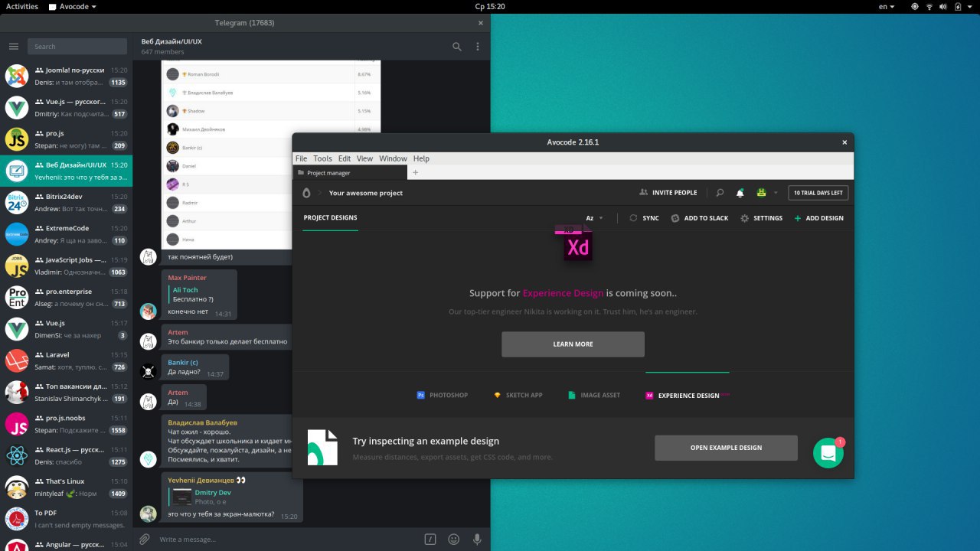Open the Avocode chat support bubble
980x551 pixels.
[828, 453]
